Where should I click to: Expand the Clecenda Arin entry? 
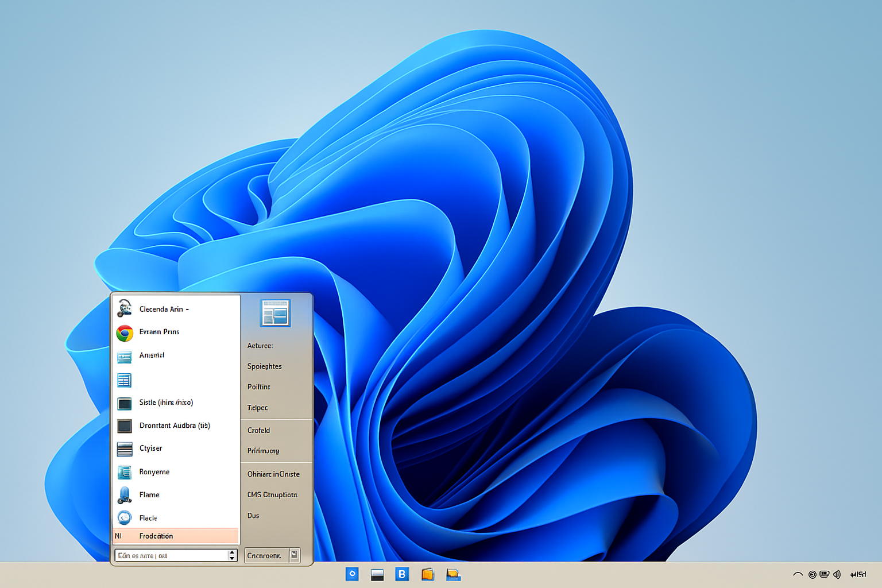point(163,309)
